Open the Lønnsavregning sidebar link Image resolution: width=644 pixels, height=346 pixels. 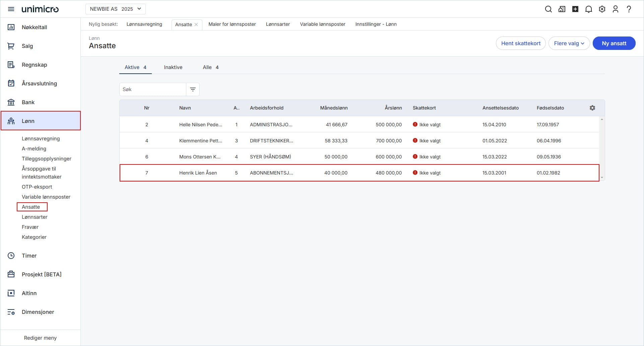(41, 139)
